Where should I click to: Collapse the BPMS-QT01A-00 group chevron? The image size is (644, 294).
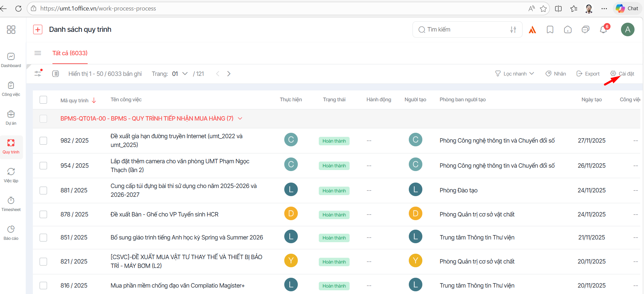point(240,119)
